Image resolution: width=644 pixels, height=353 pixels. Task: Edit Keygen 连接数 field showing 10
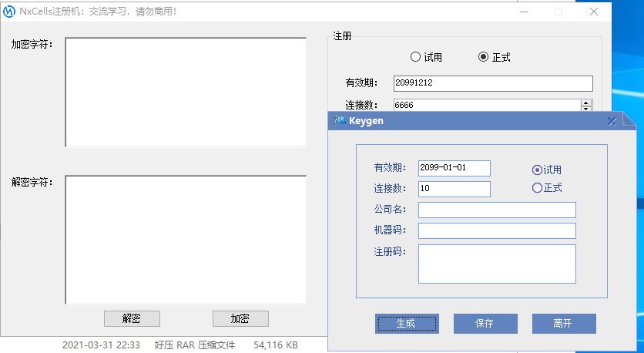coord(454,189)
